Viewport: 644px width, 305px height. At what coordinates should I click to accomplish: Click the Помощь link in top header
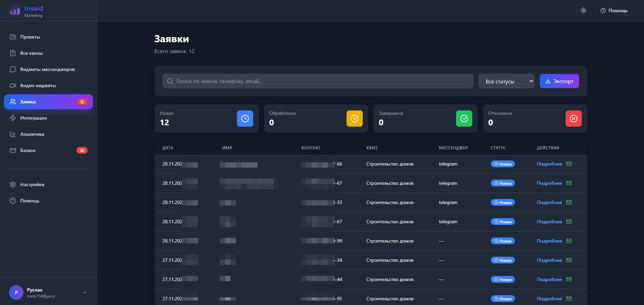click(614, 11)
